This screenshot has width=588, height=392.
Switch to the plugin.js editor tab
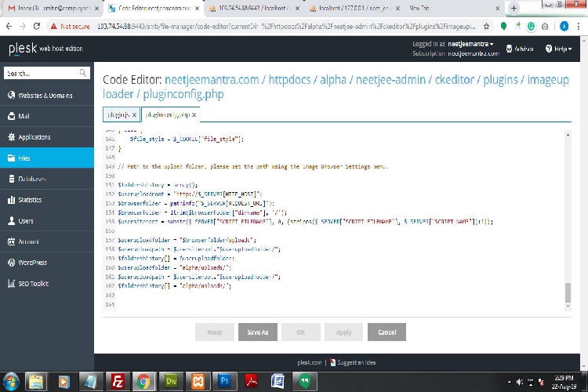tap(118, 114)
